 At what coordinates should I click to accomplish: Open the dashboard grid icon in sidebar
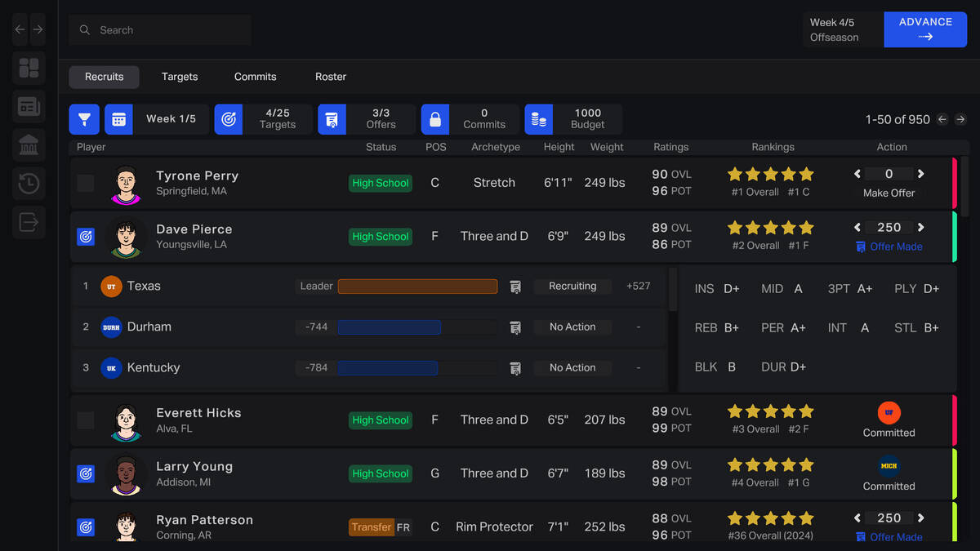point(29,68)
